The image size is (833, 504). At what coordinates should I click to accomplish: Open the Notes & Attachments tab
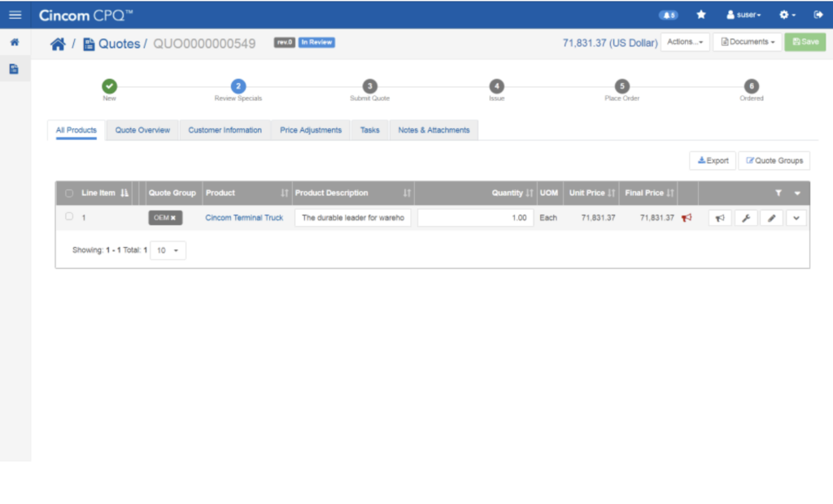(434, 130)
